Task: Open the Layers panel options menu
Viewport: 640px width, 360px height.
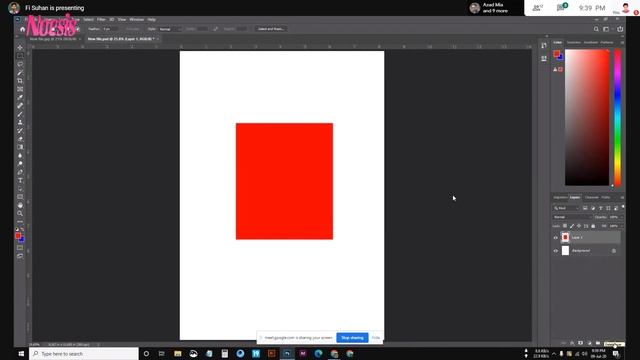Action: [622, 198]
